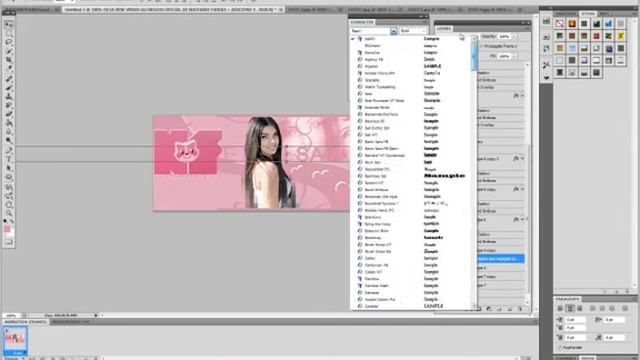Choose Arabic Typesetting from font list
The height and width of the screenshot is (360, 640).
point(411,87)
